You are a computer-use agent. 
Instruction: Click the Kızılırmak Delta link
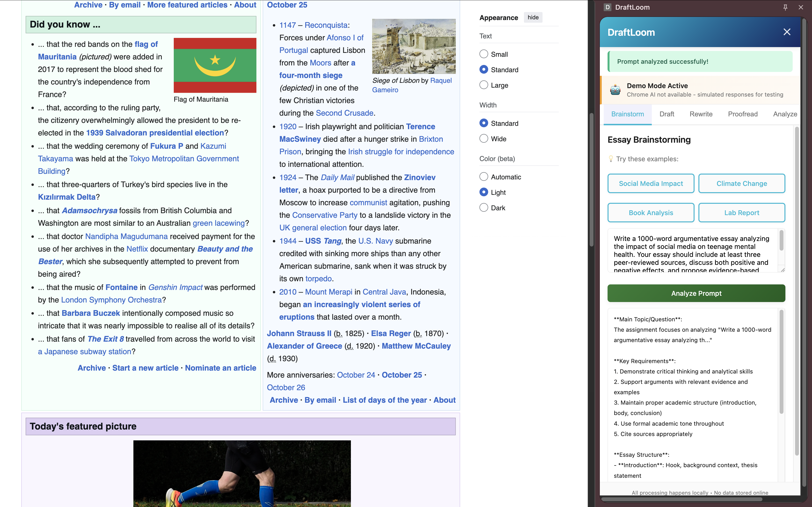click(x=67, y=197)
